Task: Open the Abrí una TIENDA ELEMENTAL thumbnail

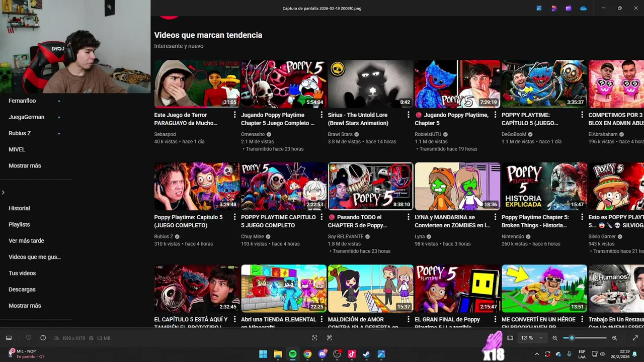Action: tap(283, 289)
